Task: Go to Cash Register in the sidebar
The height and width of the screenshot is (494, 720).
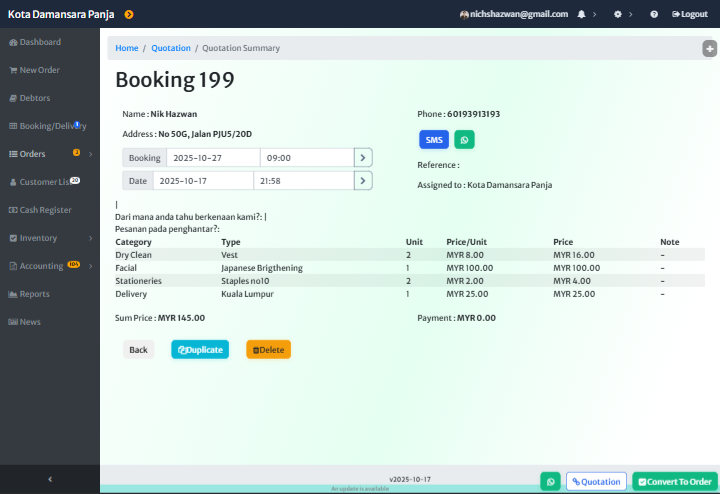Action: coord(45,210)
